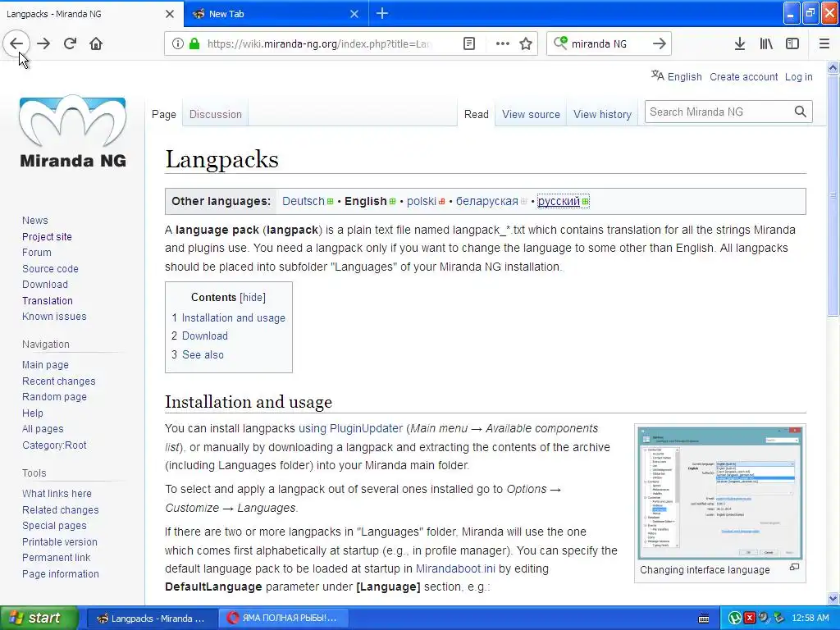
Task: Click the miranda NG browser search box
Action: coord(609,43)
